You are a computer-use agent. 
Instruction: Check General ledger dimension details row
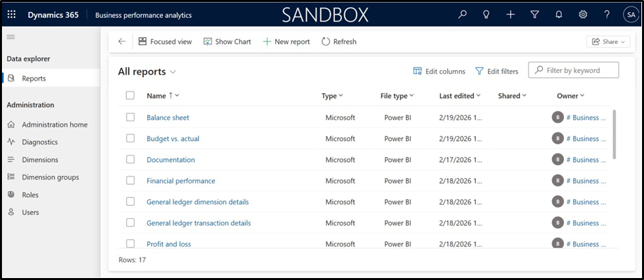point(130,202)
